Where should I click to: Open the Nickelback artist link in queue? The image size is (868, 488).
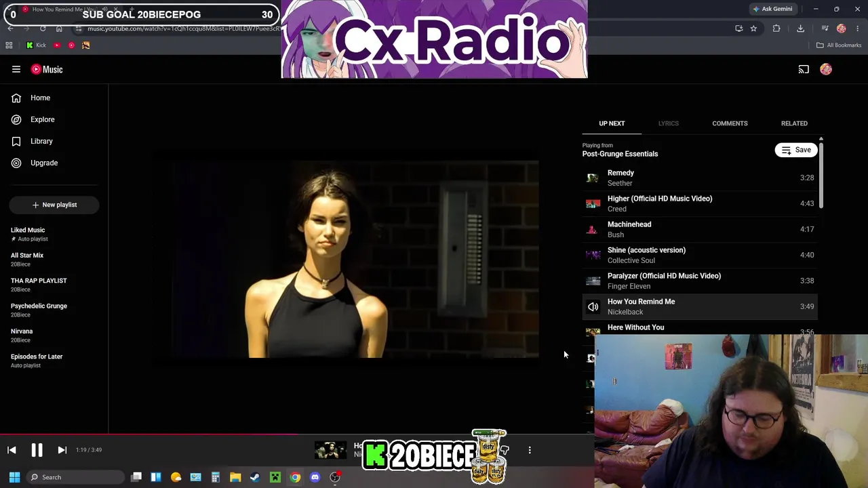tap(625, 312)
